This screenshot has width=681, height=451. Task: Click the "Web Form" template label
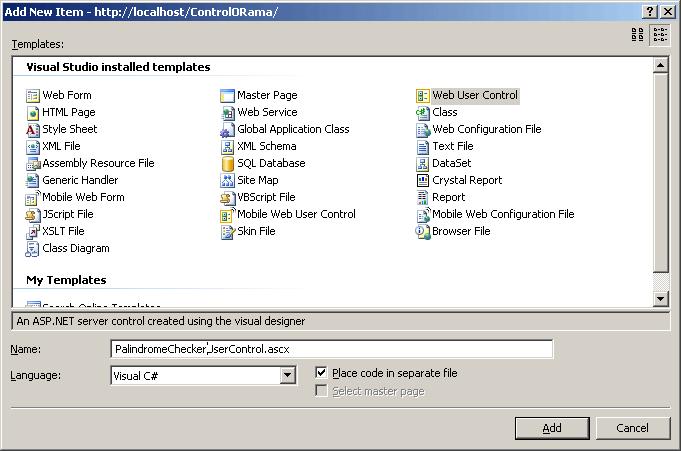[67, 95]
